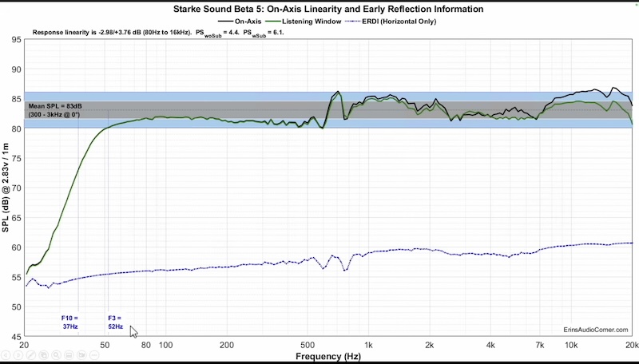Open See All Slides grid icon

44,355
